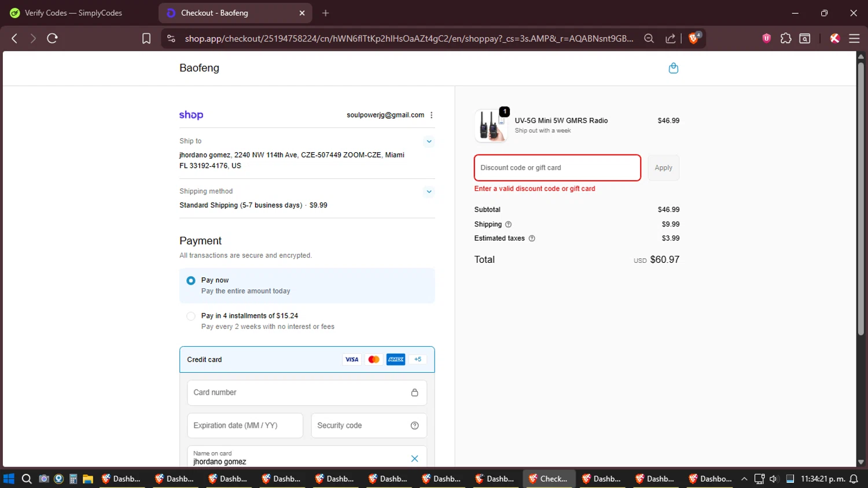868x488 pixels.
Task: Click the Mastercard logo
Action: tap(374, 359)
